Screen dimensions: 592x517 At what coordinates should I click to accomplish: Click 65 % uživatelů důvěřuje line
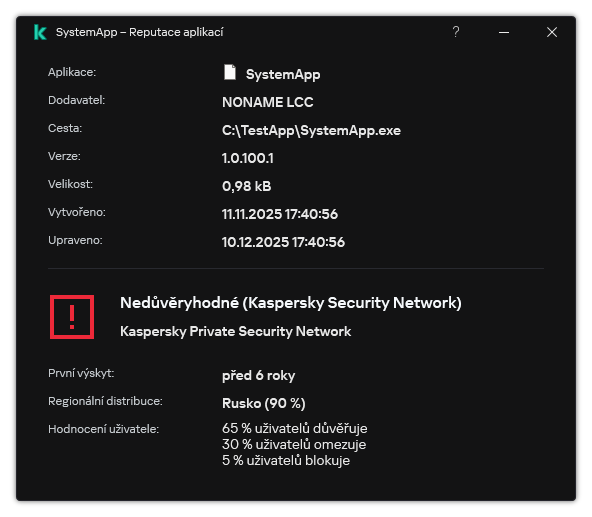(x=294, y=428)
